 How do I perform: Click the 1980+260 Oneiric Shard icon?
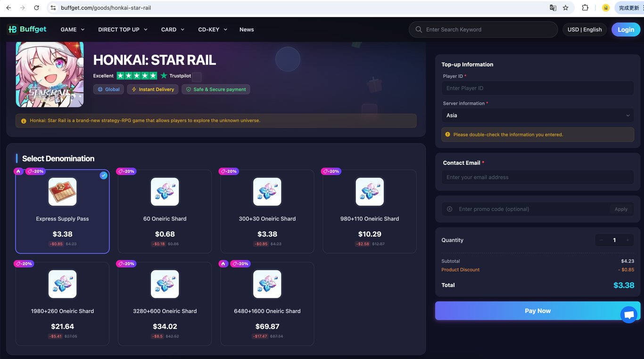(x=62, y=284)
